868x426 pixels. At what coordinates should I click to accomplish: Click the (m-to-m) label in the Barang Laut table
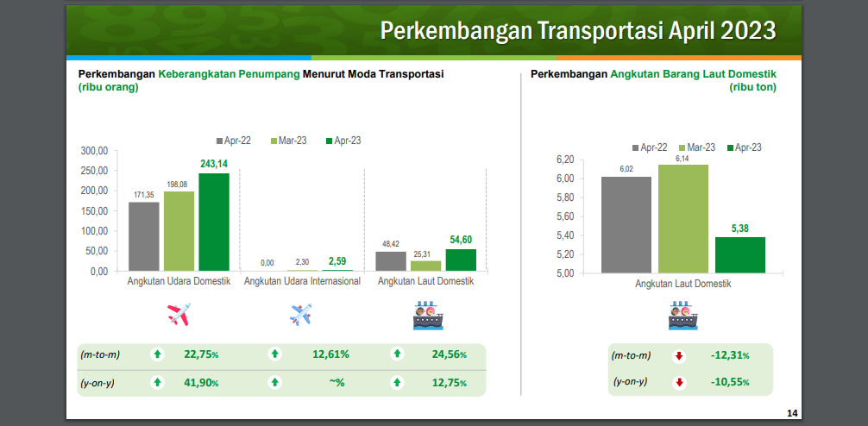(631, 356)
